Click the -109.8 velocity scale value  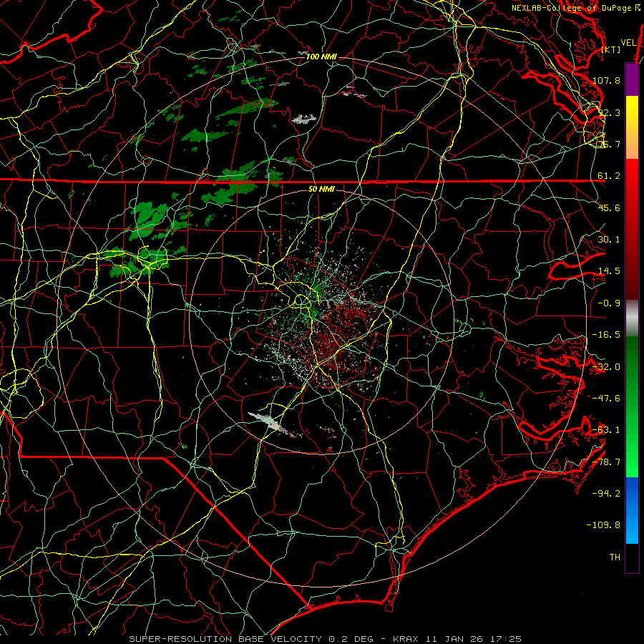tap(603, 525)
